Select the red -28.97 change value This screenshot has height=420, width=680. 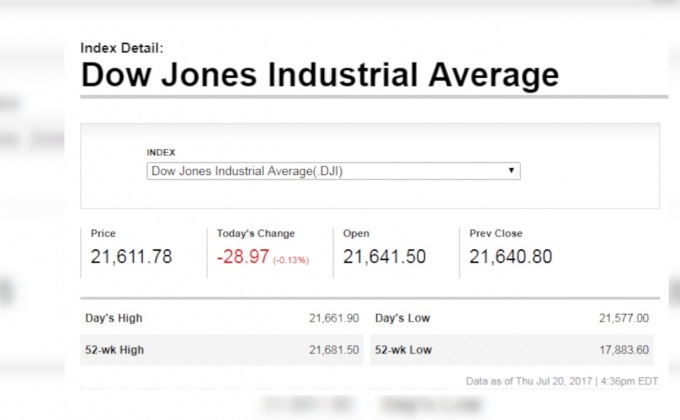coord(243,257)
